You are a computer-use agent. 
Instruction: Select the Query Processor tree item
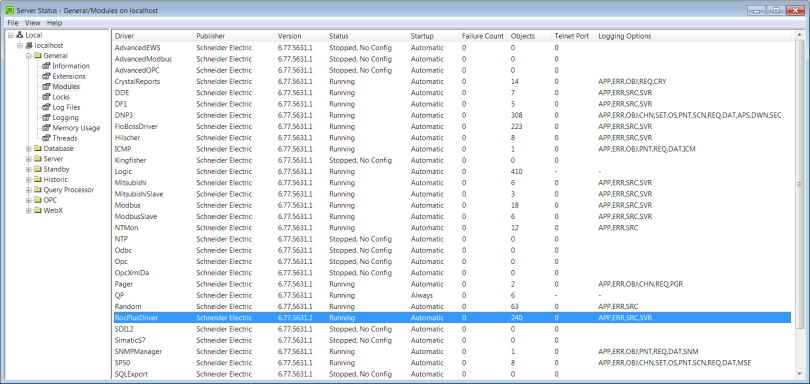(x=69, y=190)
